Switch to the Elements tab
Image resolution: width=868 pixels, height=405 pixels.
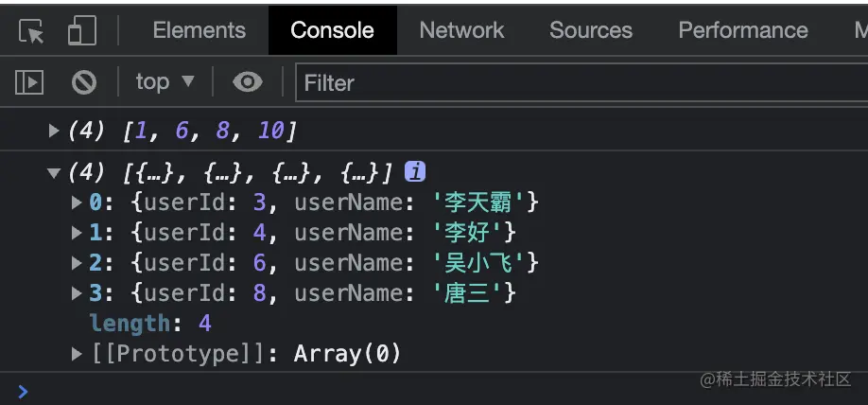[x=199, y=30]
